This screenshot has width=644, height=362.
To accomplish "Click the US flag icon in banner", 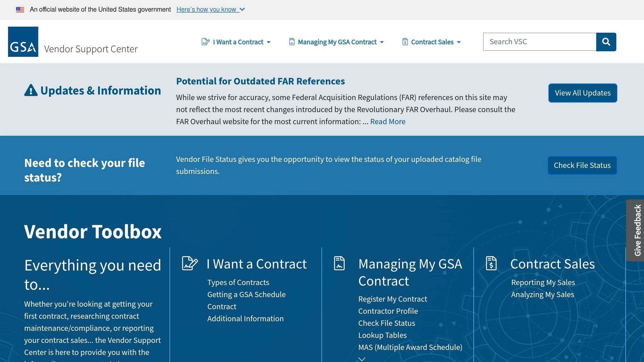I will coord(20,10).
